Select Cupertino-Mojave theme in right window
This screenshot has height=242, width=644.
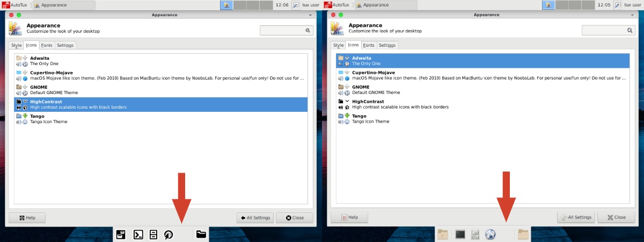coord(483,75)
